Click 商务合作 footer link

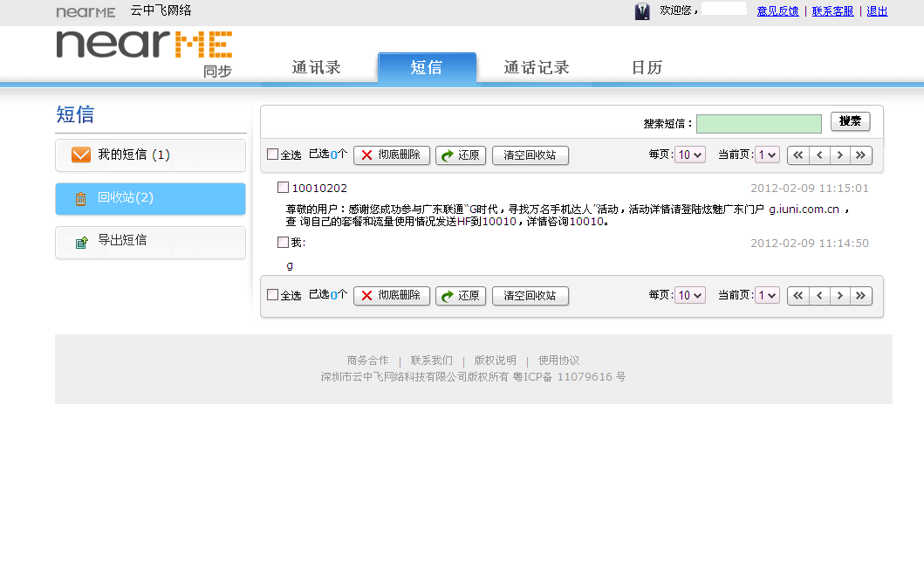(367, 360)
